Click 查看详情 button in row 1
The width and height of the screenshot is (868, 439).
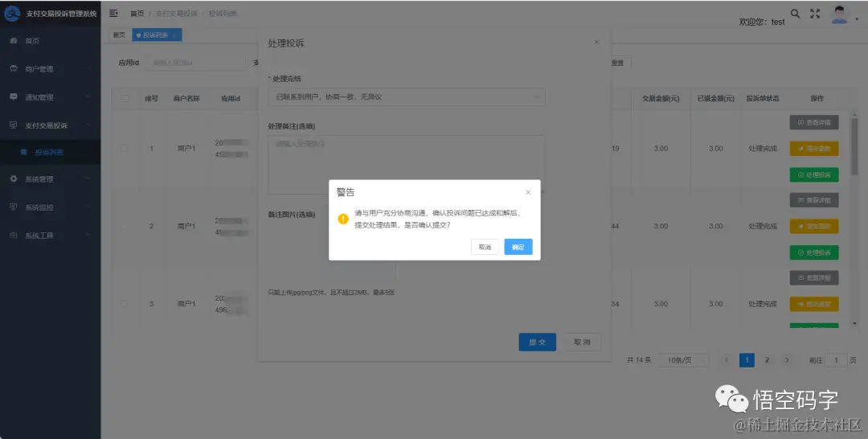pos(813,122)
